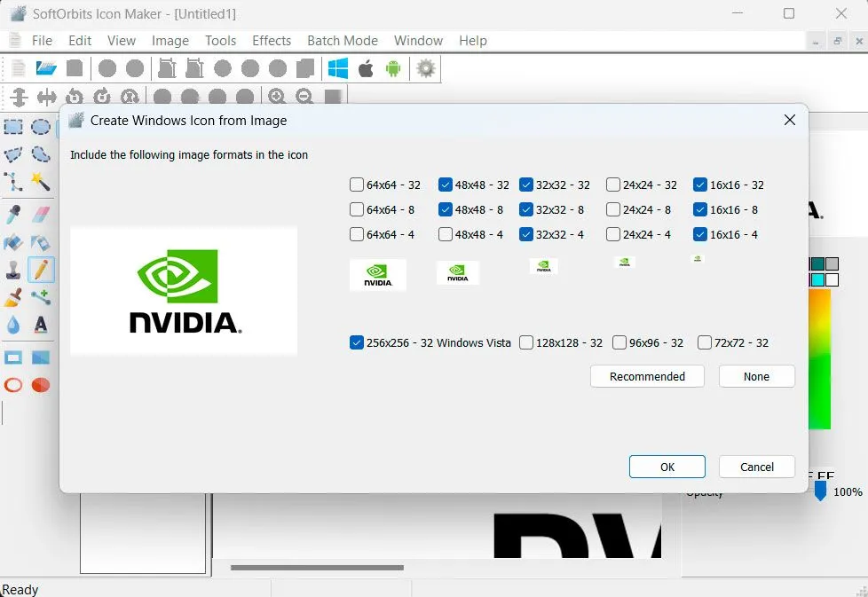Select the Stamp tool

tap(13, 270)
